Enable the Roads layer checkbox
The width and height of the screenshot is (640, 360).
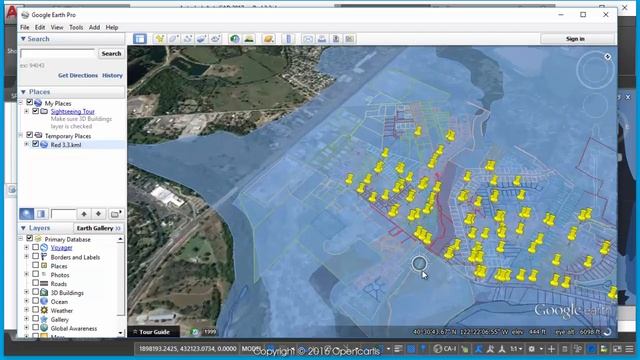(36, 283)
